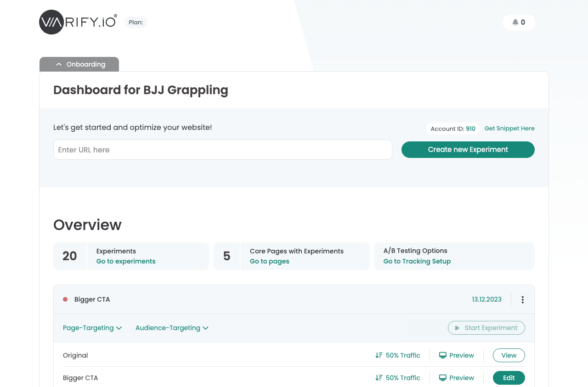This screenshot has height=387, width=588.
Task: Click Start Experiment button
Action: click(x=486, y=328)
